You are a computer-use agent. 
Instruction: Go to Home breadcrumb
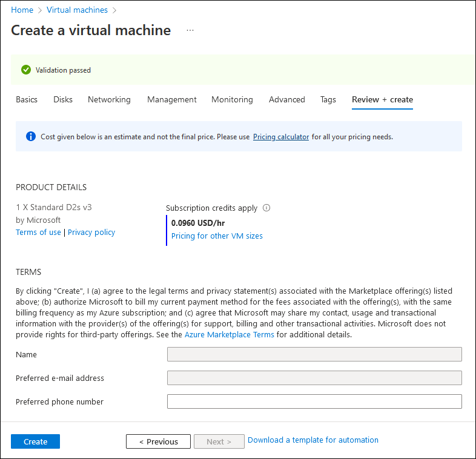click(x=22, y=10)
